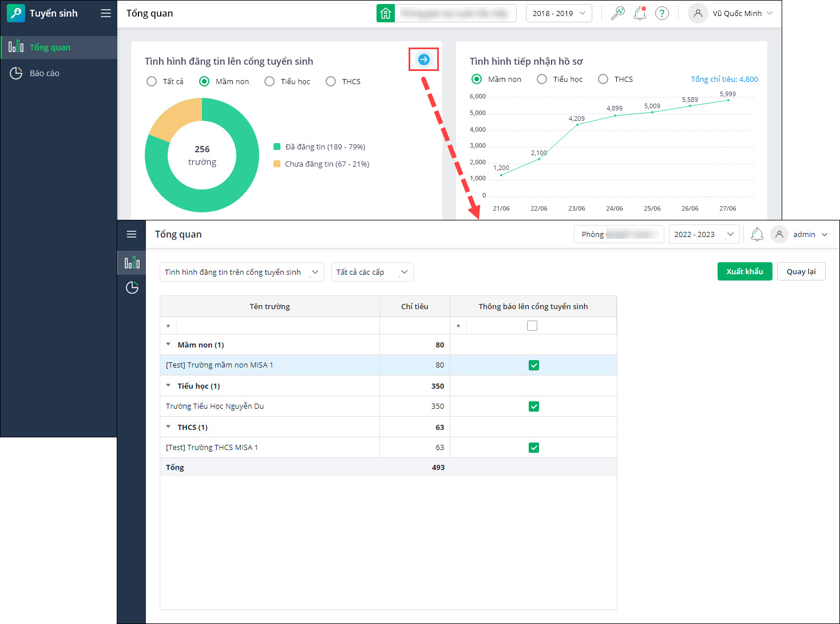Open the Báo cáo menu item
Image resolution: width=840 pixels, height=624 pixels.
coord(45,73)
